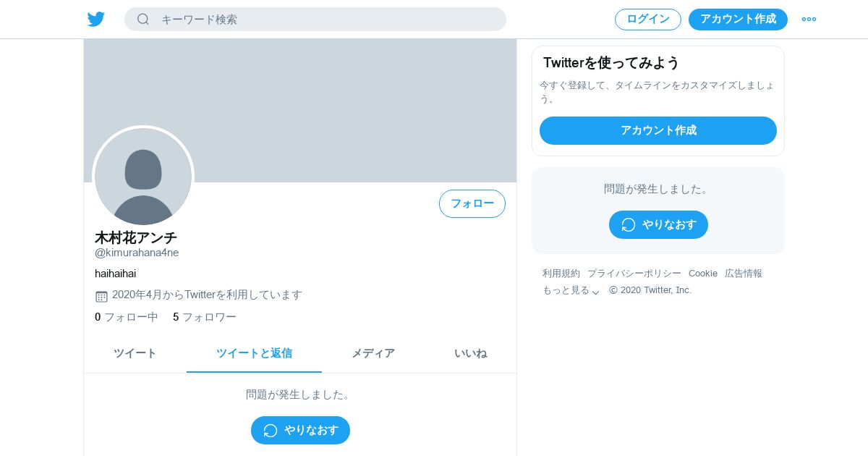Select the ツイートと返信 tab
Screen dimensions: 868x456
[254, 354]
